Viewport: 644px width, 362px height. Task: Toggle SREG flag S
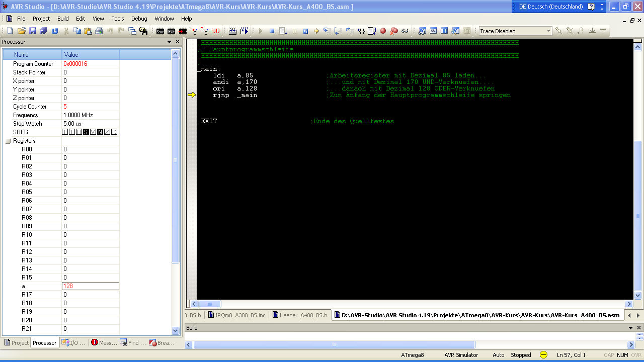86,132
